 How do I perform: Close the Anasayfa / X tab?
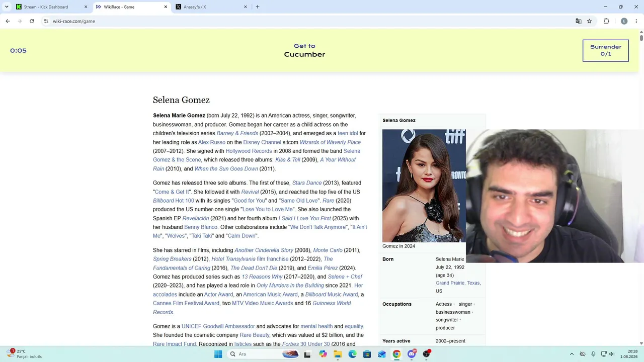(246, 7)
